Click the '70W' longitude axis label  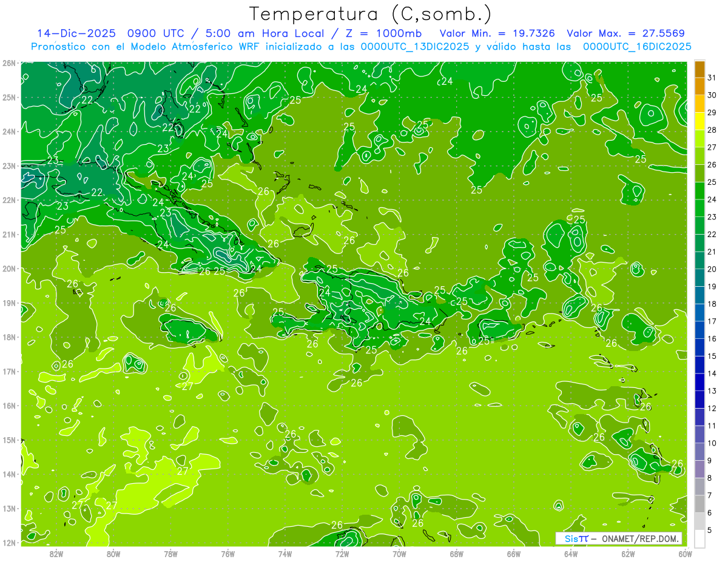coord(399,554)
